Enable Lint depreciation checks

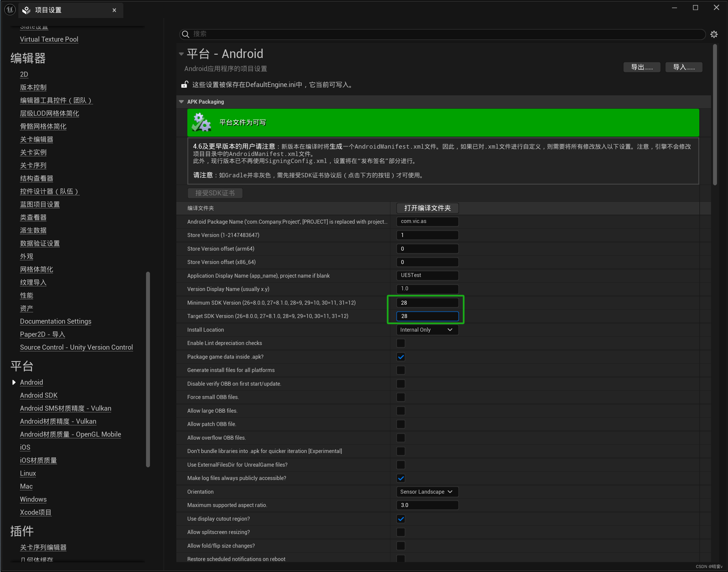click(x=401, y=343)
